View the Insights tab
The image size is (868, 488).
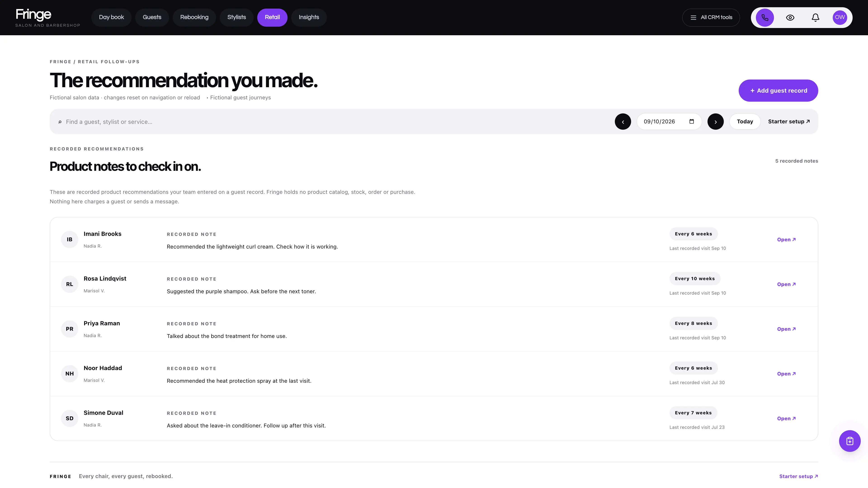(x=309, y=18)
